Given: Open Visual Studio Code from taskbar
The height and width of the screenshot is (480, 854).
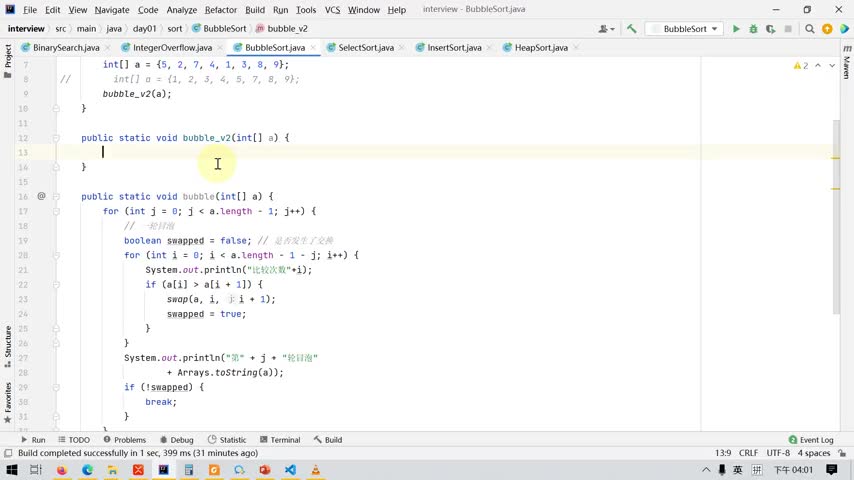Looking at the screenshot, I should tap(290, 470).
